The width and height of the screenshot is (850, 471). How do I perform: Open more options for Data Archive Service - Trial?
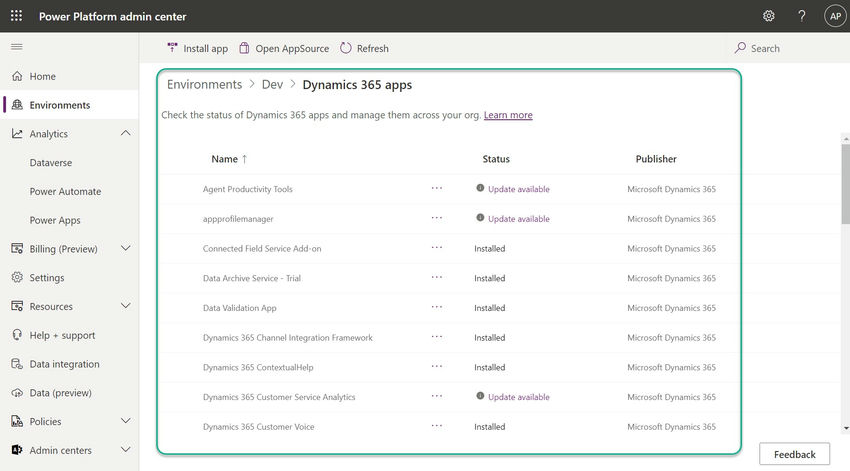click(x=437, y=277)
